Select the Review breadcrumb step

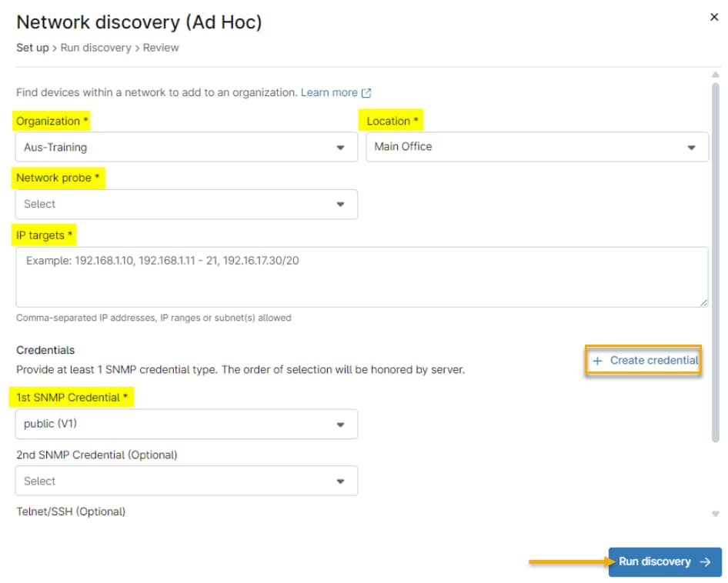point(160,48)
